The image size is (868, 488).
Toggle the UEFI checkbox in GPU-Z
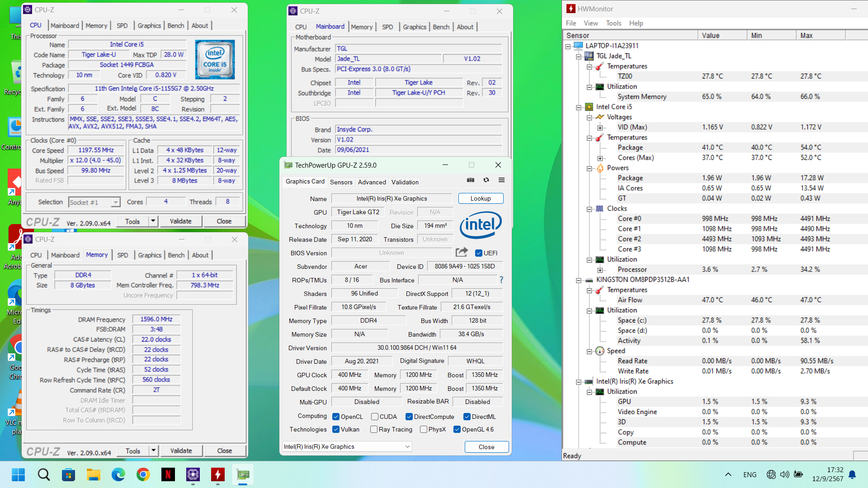tap(479, 253)
